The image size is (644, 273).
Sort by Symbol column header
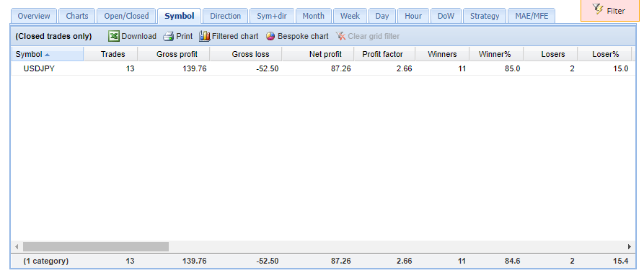click(x=47, y=54)
